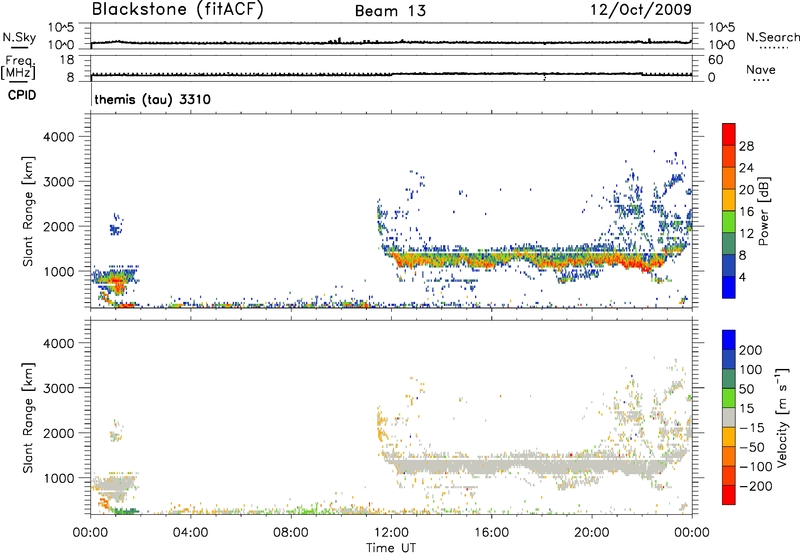Click the power panel 'Slant Range [km]' label

(x=28, y=211)
